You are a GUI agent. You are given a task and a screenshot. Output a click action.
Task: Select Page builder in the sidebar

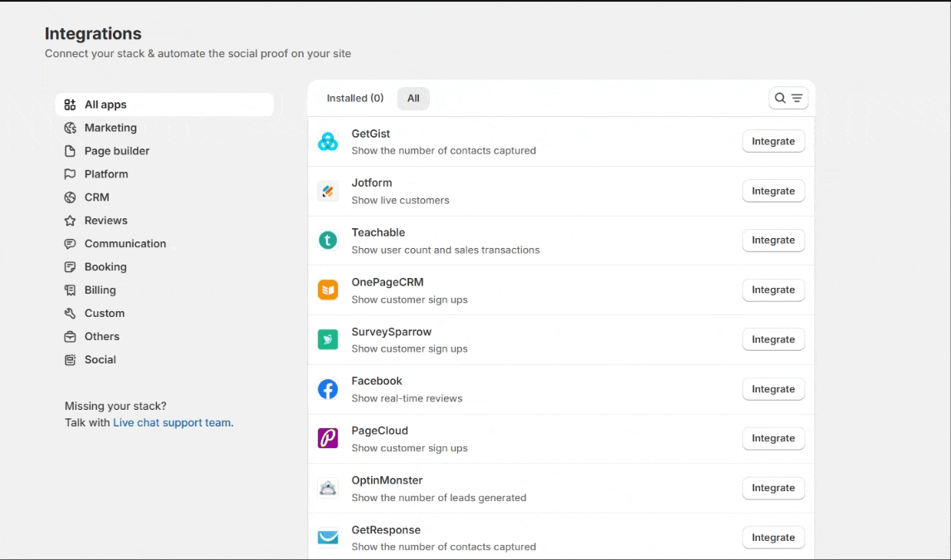tap(117, 151)
